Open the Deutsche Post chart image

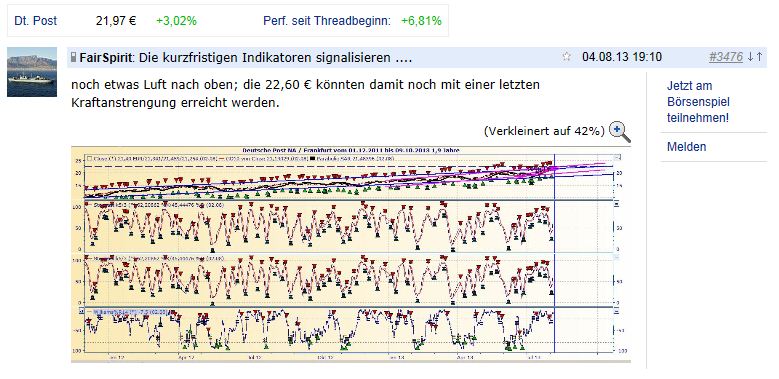pos(351,254)
